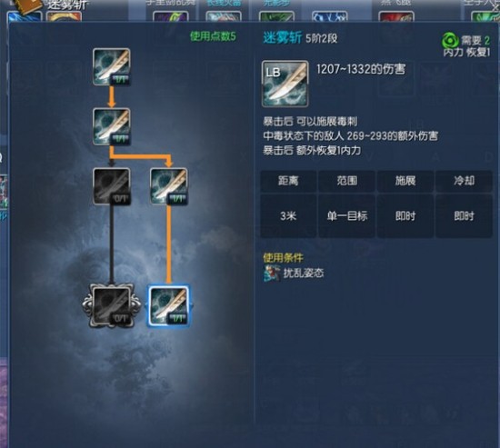Click the 范围 column header

click(x=347, y=181)
